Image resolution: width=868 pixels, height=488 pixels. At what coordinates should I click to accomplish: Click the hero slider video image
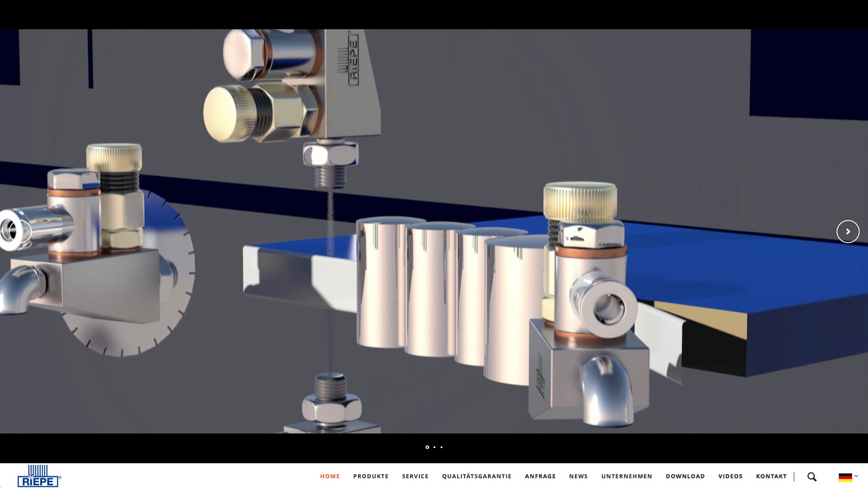pos(434,231)
